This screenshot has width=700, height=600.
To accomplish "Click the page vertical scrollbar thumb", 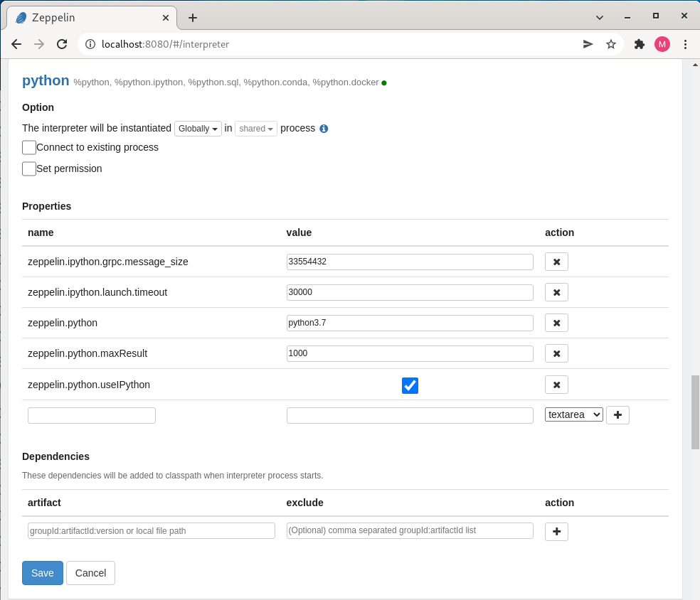I will click(x=695, y=412).
